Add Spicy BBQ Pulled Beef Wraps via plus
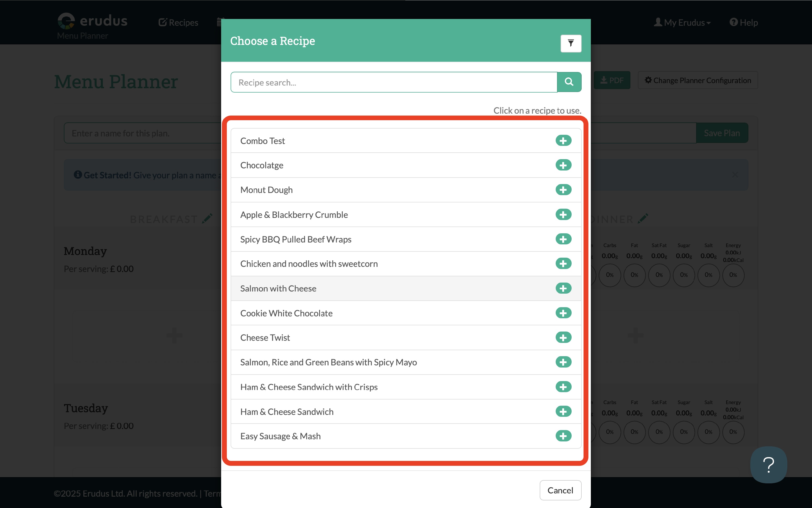Image resolution: width=812 pixels, height=508 pixels. [x=563, y=239]
